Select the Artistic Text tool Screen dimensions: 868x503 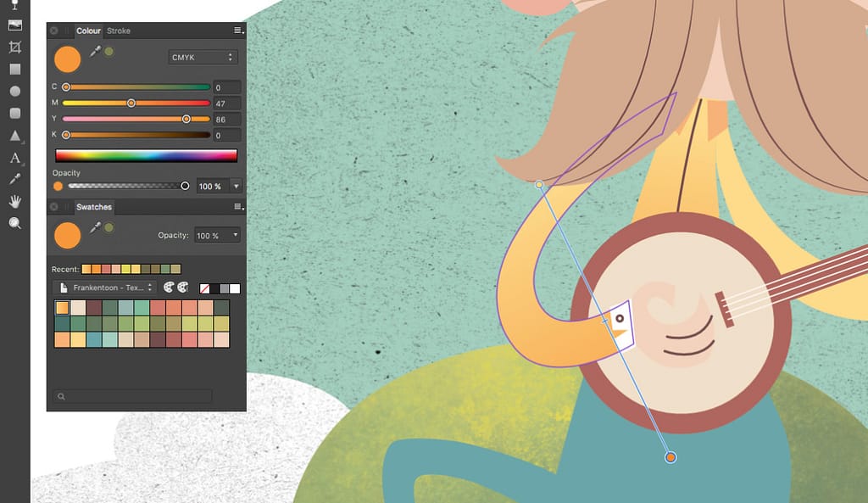point(14,159)
